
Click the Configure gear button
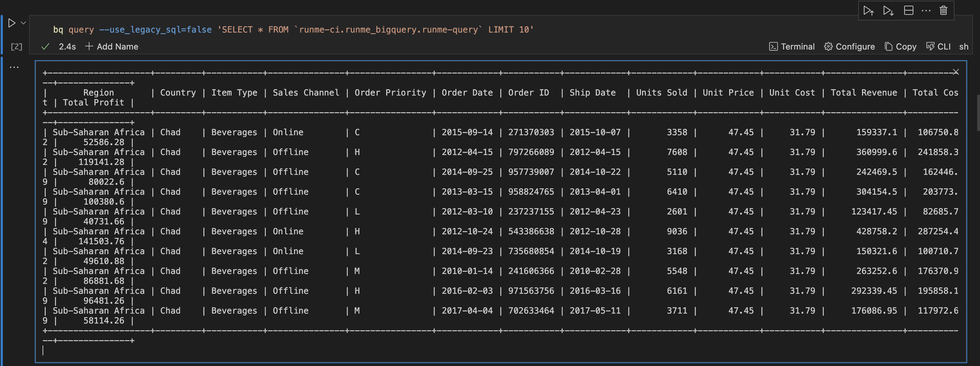[x=849, y=47]
